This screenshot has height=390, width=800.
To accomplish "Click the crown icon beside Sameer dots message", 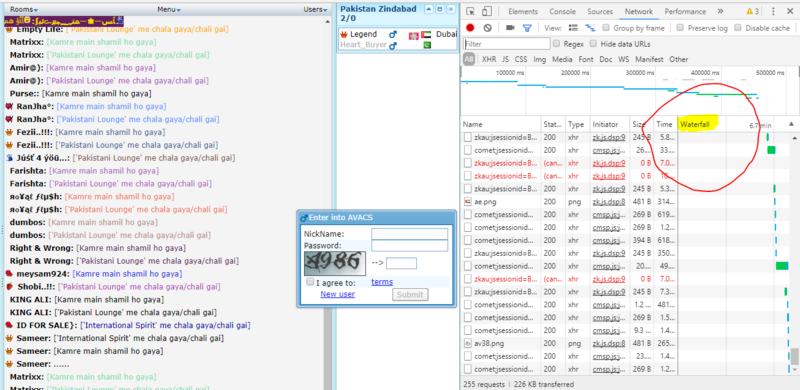I will click(x=8, y=364).
